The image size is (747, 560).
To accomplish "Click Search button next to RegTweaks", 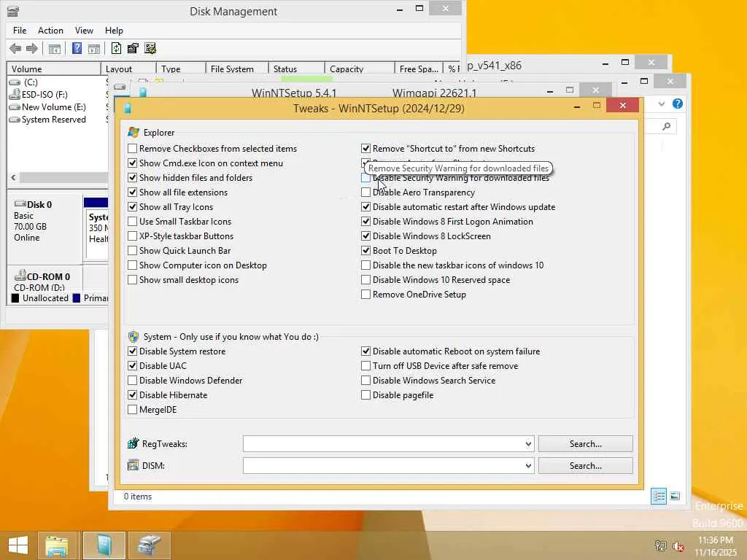I will pyautogui.click(x=586, y=444).
